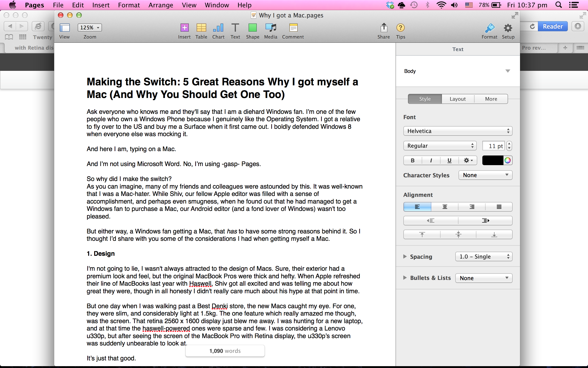Toggle Bold formatting
588x368 pixels.
413,160
